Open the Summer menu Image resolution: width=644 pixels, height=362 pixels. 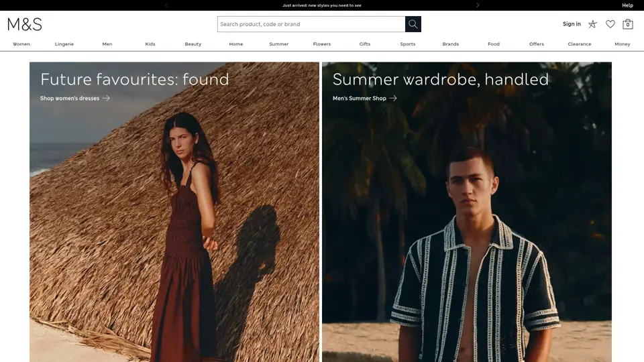pyautogui.click(x=279, y=44)
